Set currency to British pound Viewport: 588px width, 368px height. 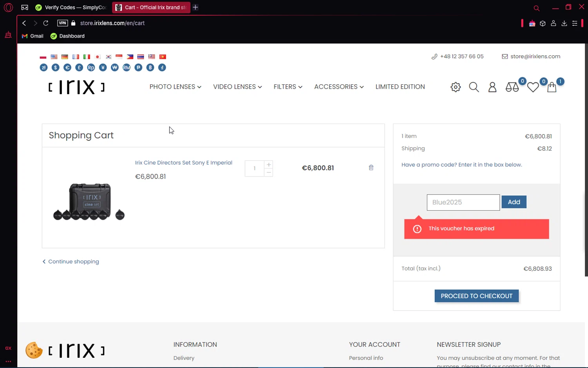(x=79, y=67)
